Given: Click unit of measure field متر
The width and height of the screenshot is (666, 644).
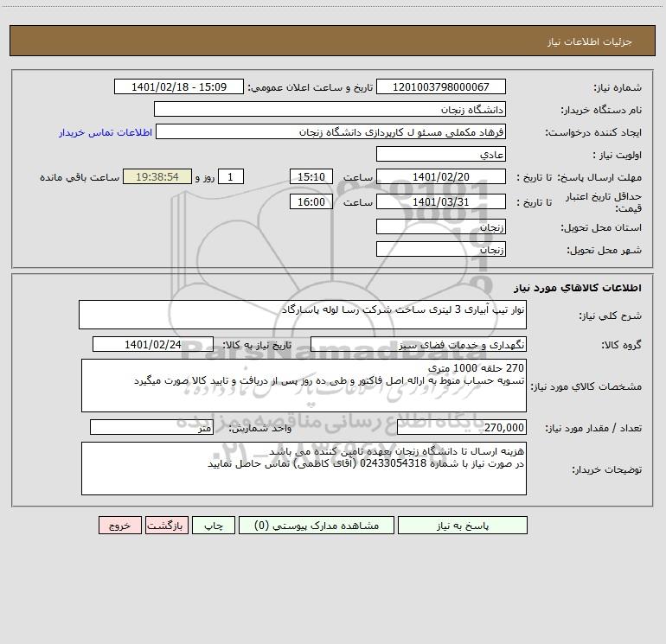Looking at the screenshot, I should [x=151, y=427].
